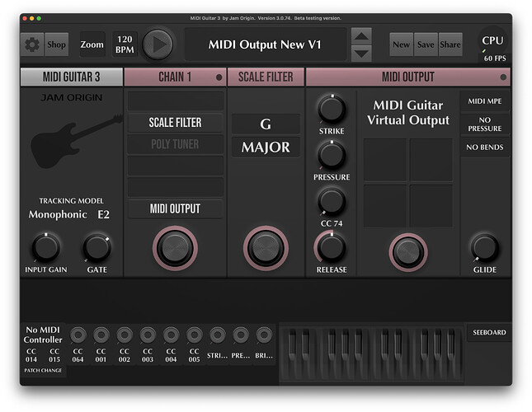Click the MIDI Output large pink knob
532x412 pixels.
[408, 252]
